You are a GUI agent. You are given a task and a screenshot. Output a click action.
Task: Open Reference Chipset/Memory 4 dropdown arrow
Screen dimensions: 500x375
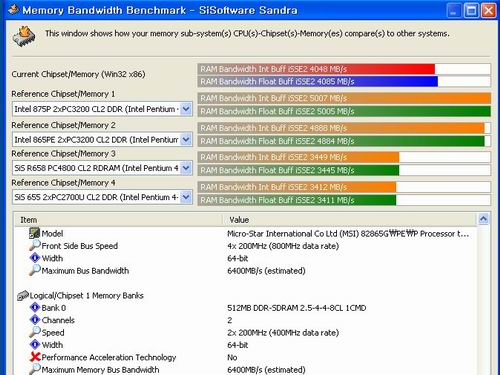pyautogui.click(x=186, y=197)
